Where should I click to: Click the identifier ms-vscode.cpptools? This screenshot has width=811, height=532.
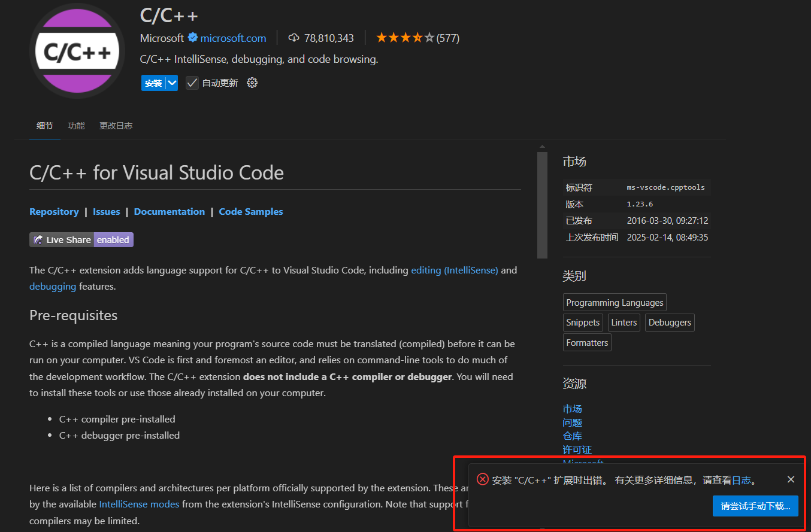(666, 187)
